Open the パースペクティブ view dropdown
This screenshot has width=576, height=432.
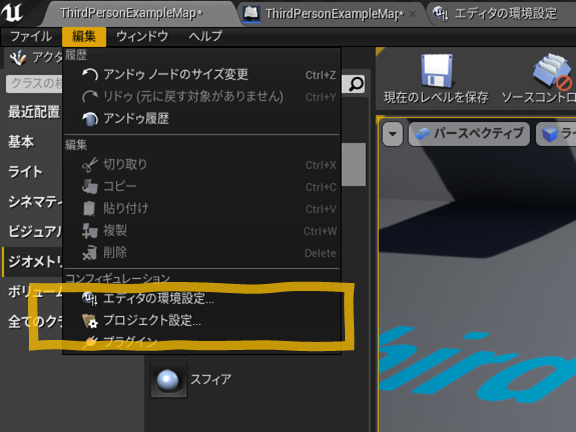point(469,134)
